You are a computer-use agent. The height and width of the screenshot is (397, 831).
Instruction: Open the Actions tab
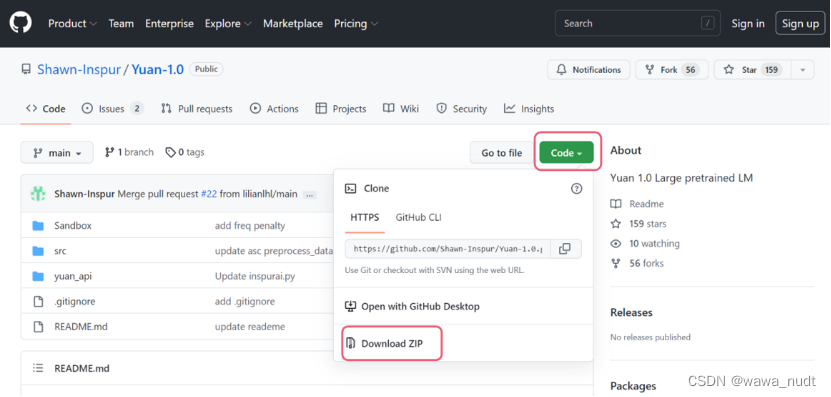[274, 109]
